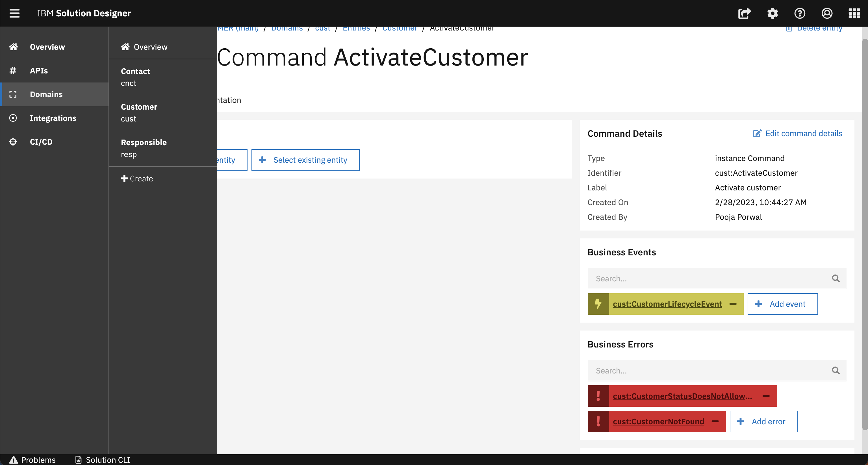Click the Business Errors search field
The image size is (868, 465).
(708, 371)
